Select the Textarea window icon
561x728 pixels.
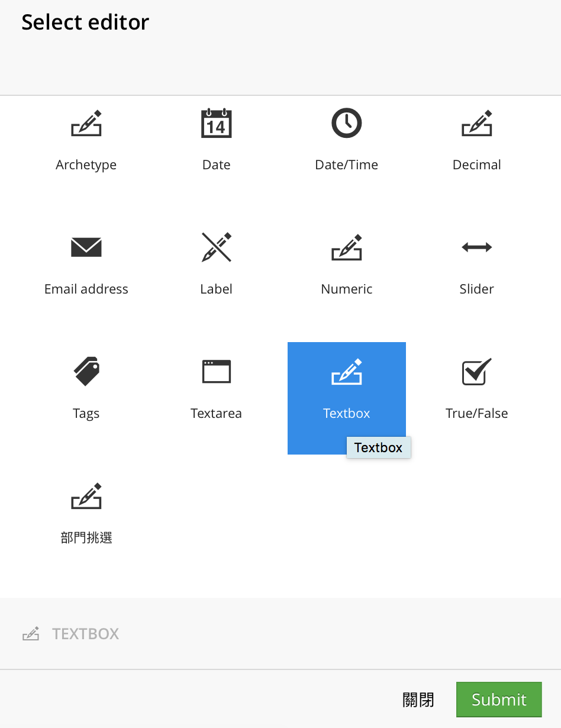(x=216, y=372)
